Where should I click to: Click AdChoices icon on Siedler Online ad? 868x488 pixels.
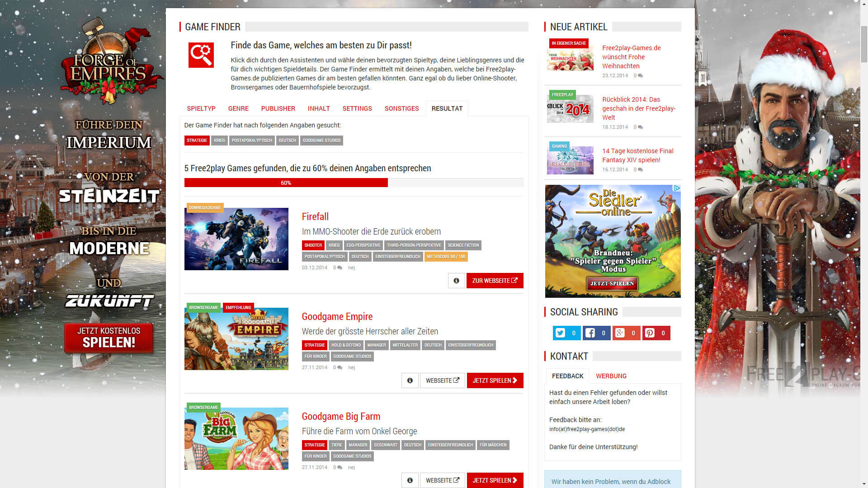[677, 188]
